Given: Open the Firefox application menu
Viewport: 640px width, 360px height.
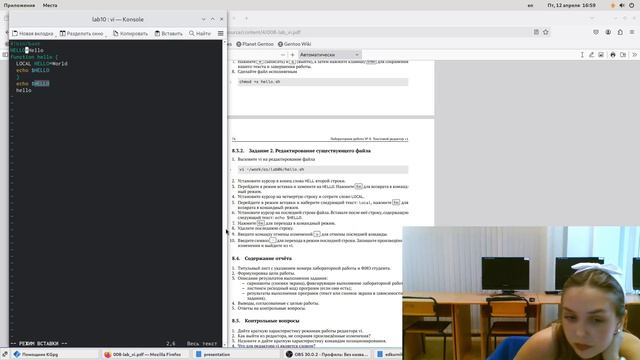Looking at the screenshot, I should 632,32.
